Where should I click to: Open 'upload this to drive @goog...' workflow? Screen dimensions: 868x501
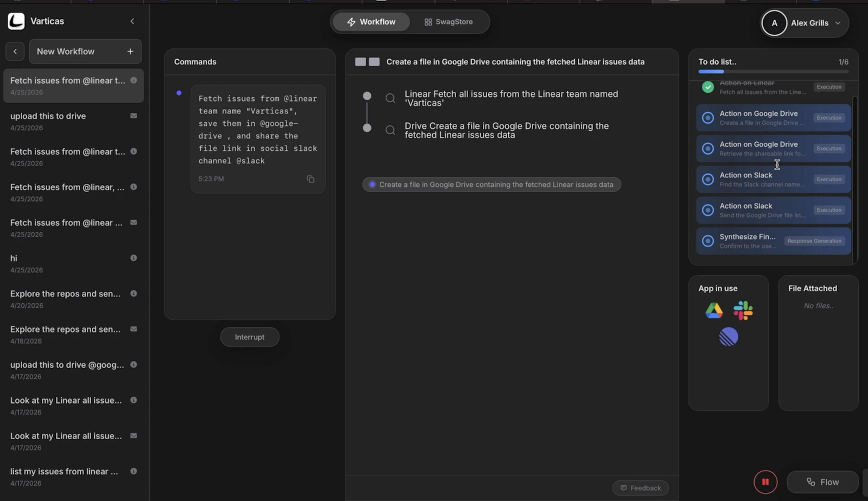click(73, 370)
